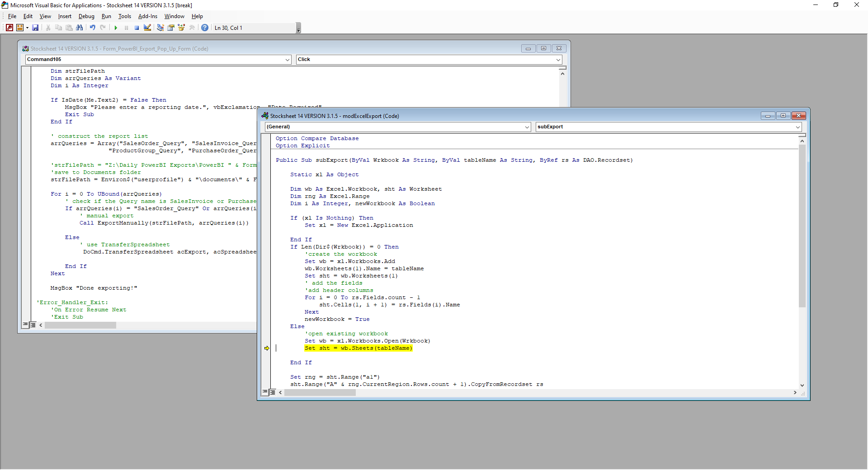Click the Toolbox hammer-wrench icon
Image resolution: width=868 pixels, height=470 pixels.
[192, 28]
